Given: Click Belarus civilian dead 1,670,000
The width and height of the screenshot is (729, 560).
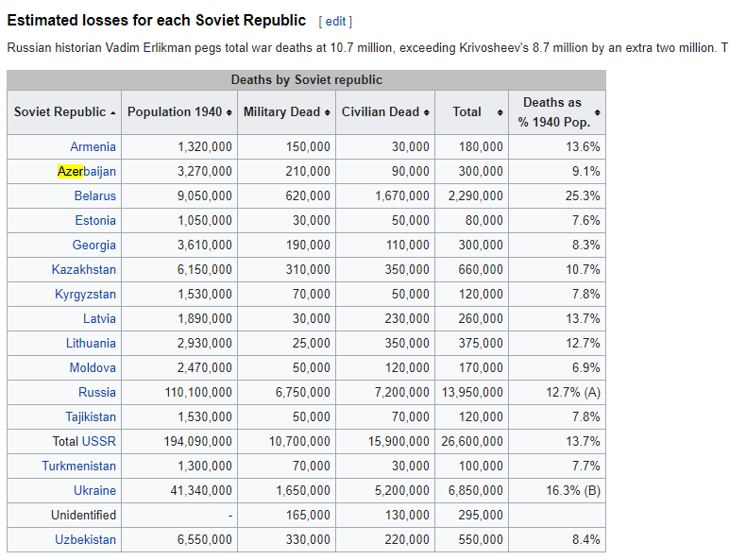Looking at the screenshot, I should (x=402, y=195).
